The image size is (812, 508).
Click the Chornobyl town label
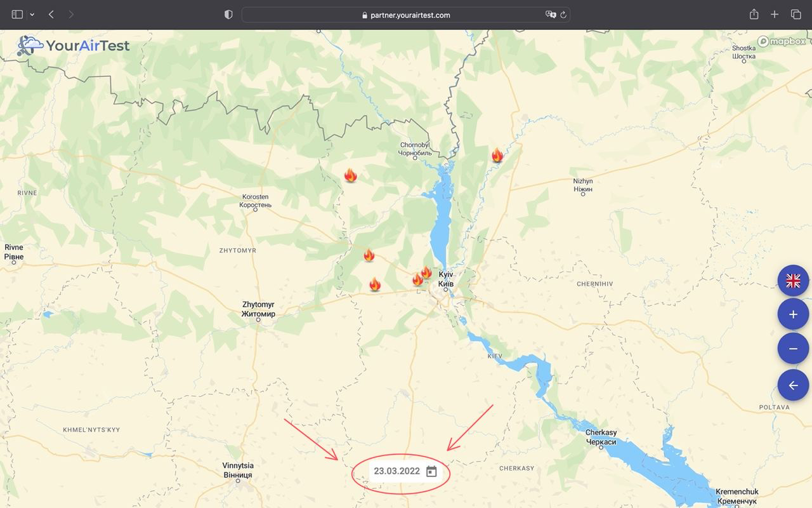click(x=415, y=149)
